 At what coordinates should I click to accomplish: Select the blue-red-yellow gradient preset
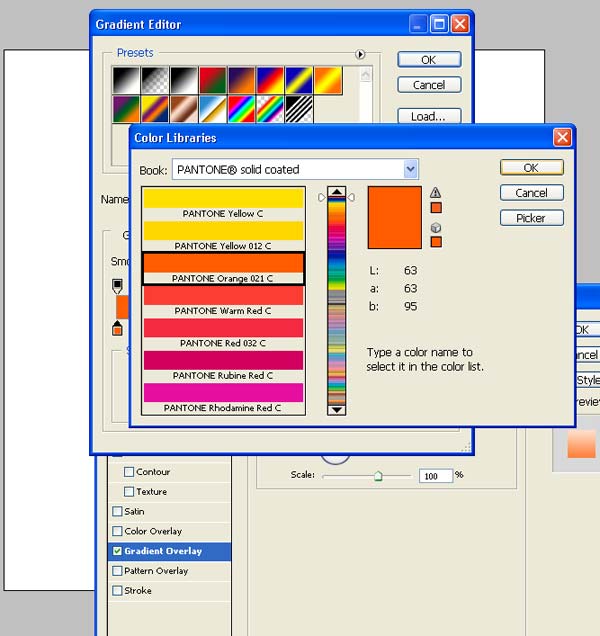tap(270, 80)
